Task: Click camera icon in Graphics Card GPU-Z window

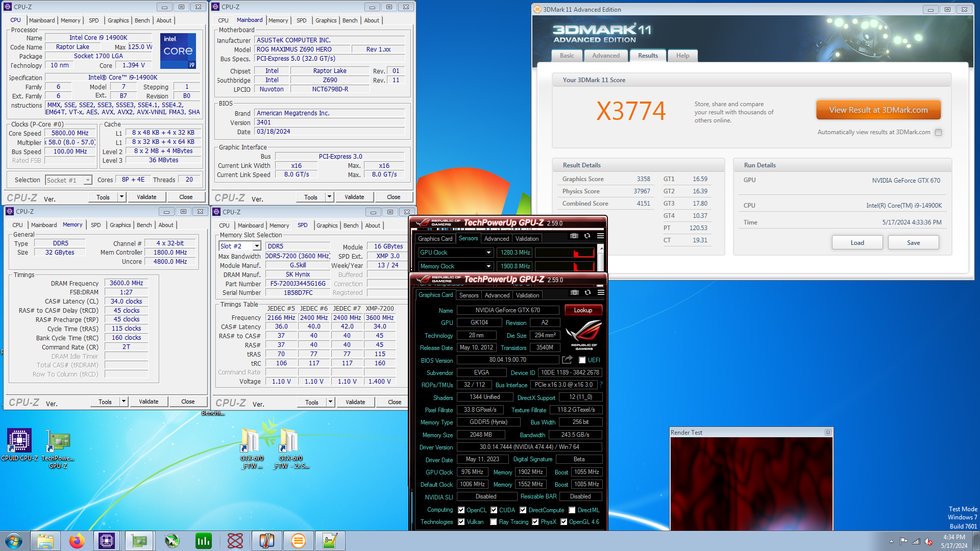Action: [x=575, y=293]
